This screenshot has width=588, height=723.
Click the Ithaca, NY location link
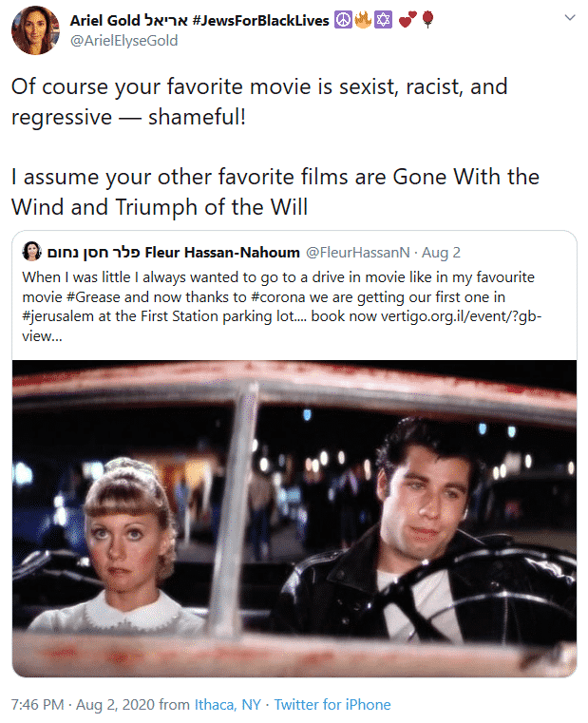point(228,705)
